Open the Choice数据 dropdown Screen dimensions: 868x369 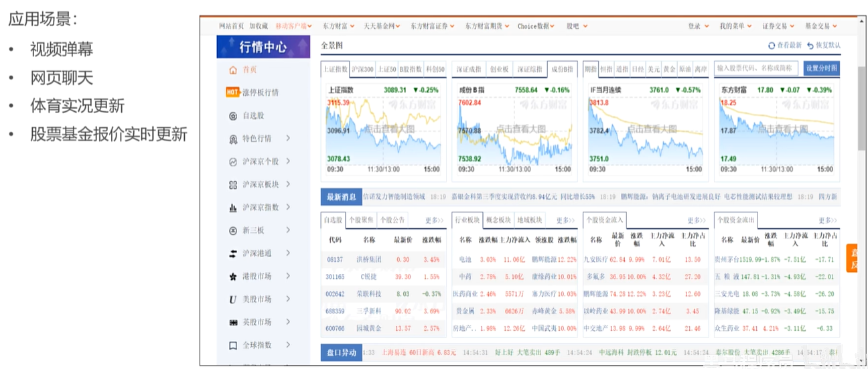tap(536, 26)
